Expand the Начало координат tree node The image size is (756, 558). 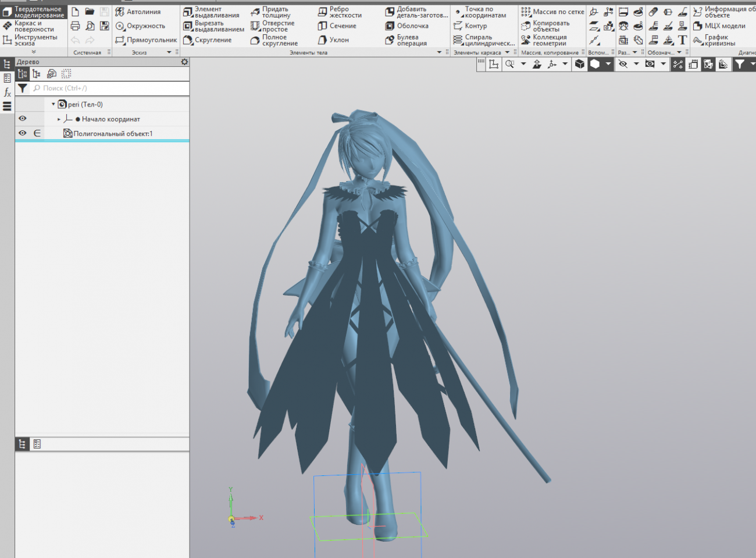tap(59, 119)
